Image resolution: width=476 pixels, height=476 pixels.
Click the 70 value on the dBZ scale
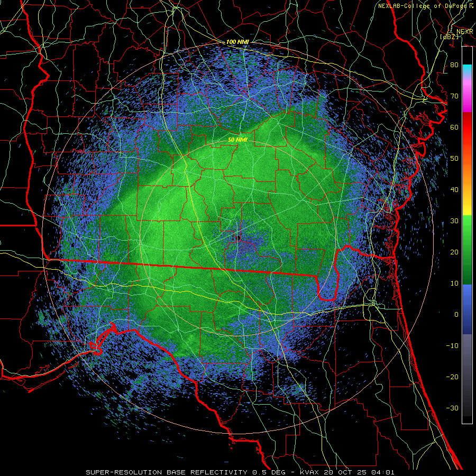[454, 96]
